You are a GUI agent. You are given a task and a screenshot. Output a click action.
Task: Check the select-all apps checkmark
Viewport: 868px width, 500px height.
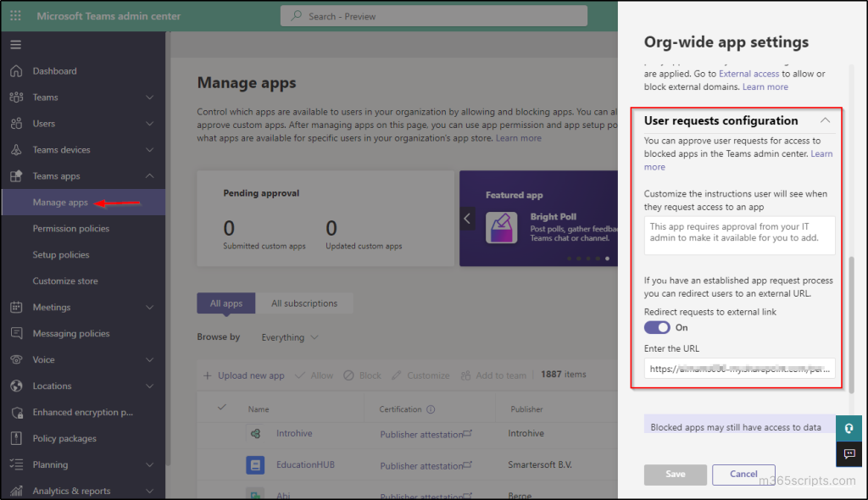pyautogui.click(x=222, y=408)
